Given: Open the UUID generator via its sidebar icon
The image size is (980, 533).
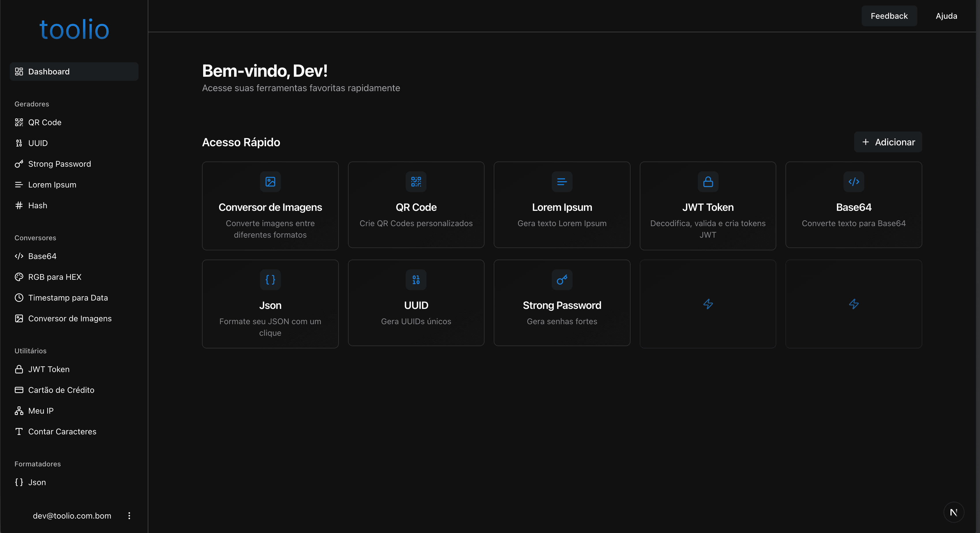Looking at the screenshot, I should pos(19,143).
